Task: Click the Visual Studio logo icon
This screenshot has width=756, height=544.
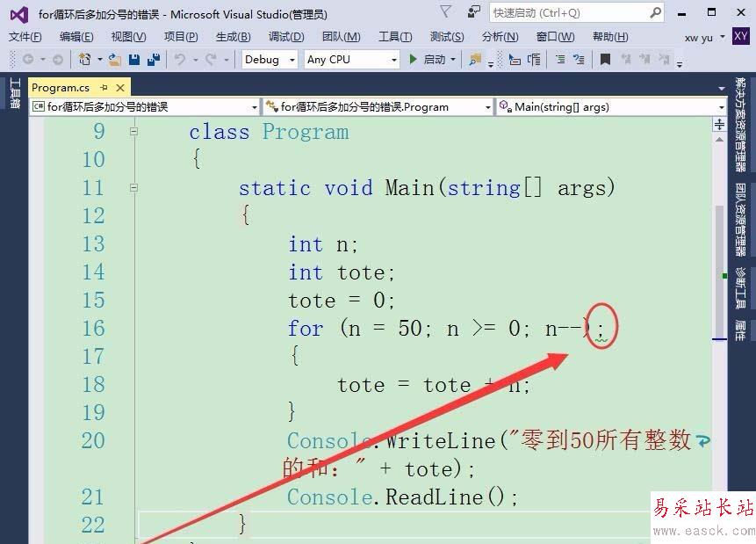Action: click(19, 15)
